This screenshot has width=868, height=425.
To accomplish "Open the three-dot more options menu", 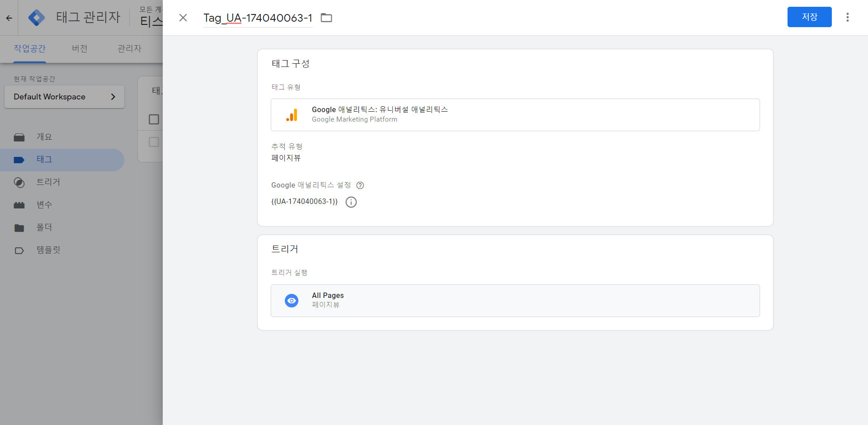I will tap(848, 17).
